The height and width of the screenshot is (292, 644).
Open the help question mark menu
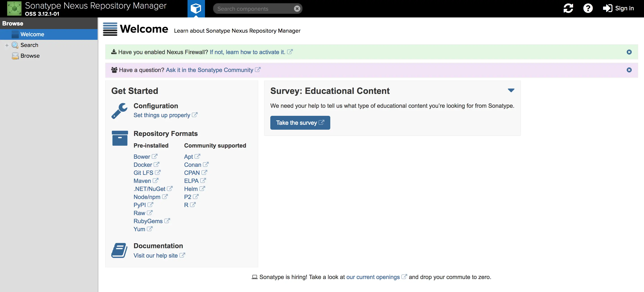click(588, 8)
